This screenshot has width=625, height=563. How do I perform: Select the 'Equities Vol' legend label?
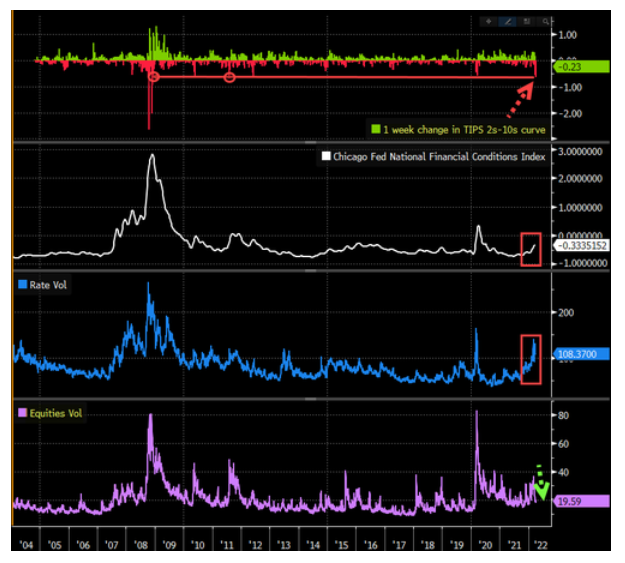pos(56,413)
